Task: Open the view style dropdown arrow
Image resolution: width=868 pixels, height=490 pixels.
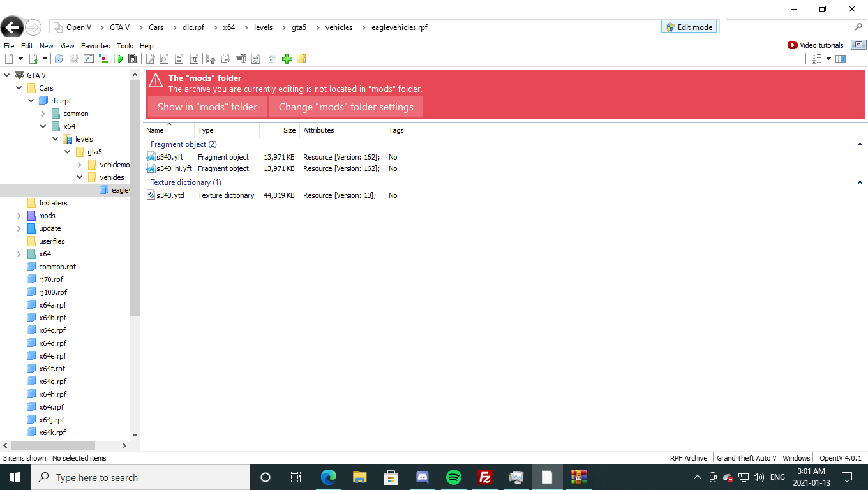Action: [828, 59]
